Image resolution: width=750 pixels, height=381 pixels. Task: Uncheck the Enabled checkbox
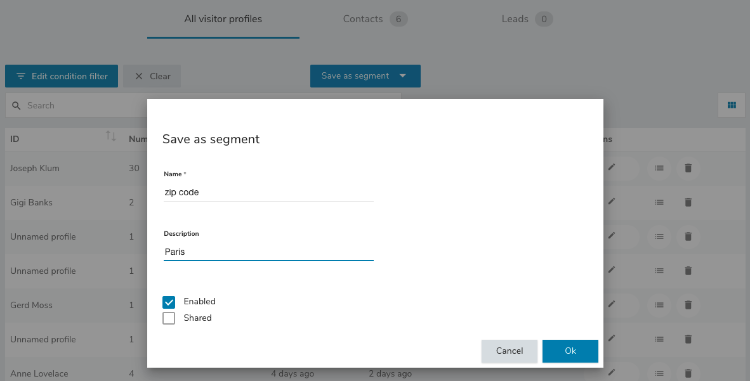[x=169, y=302]
